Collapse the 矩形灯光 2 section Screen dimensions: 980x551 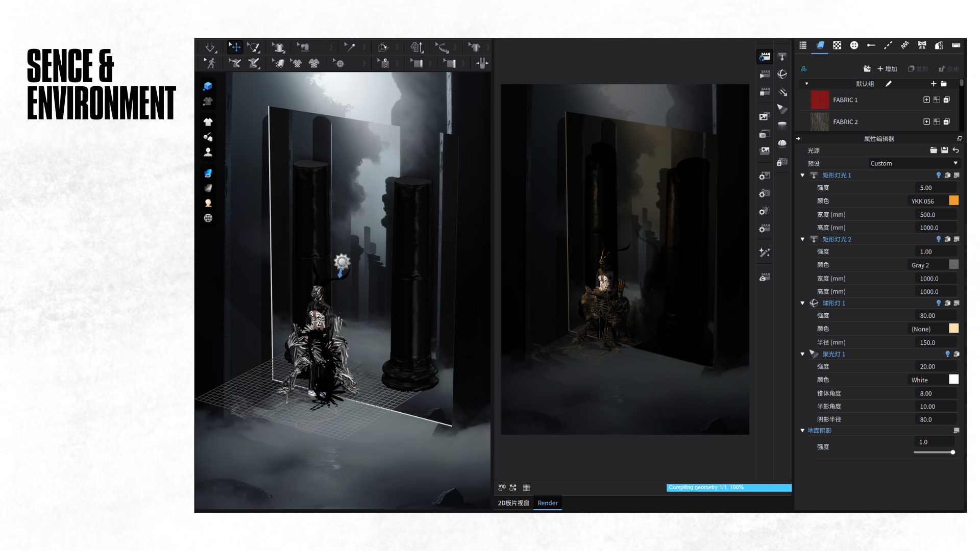point(802,239)
